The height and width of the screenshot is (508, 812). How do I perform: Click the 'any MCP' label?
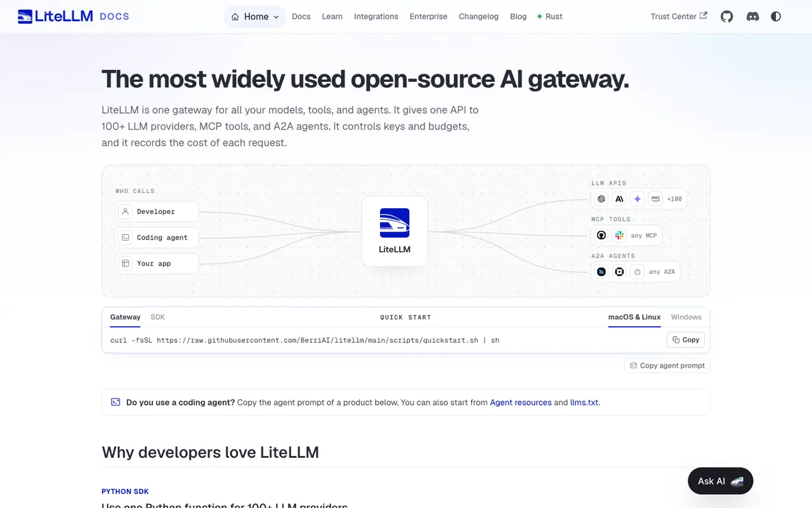click(x=644, y=236)
